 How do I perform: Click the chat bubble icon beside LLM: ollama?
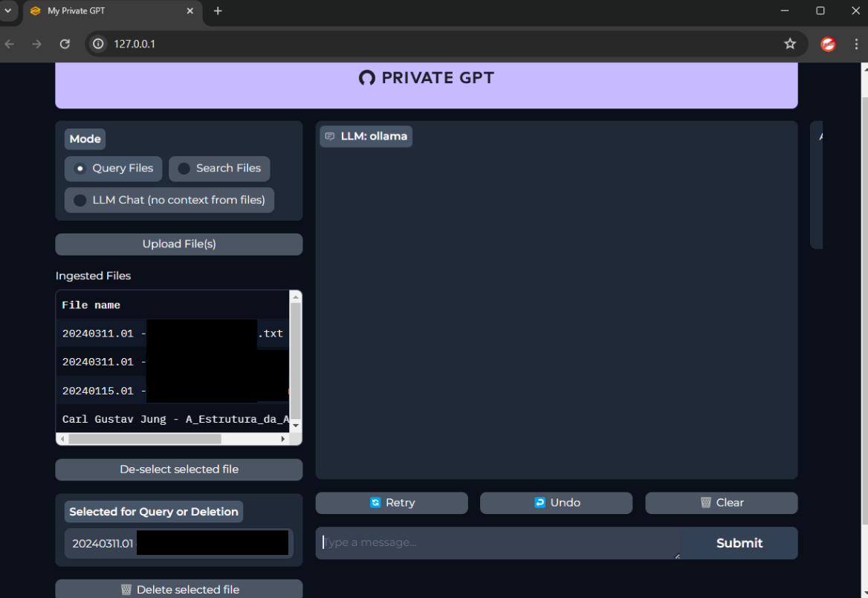tap(330, 136)
